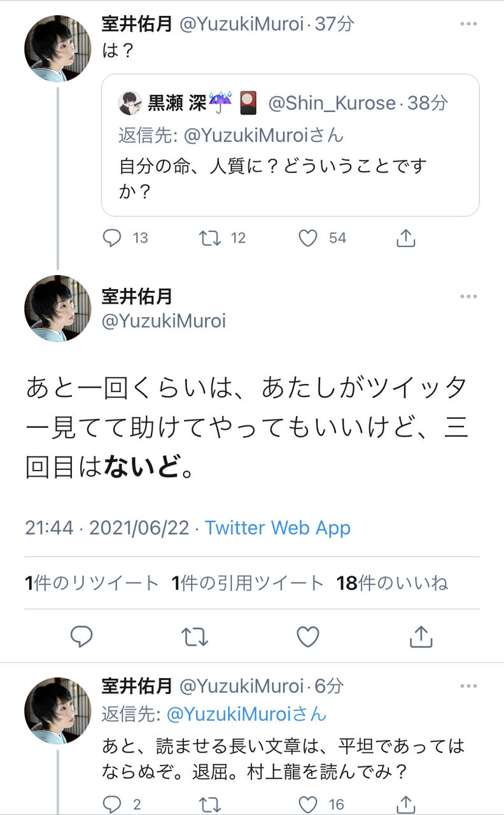Reply to the bottom tweet with 2 replies
Image resolution: width=504 pixels, height=815 pixels.
pyautogui.click(x=112, y=804)
